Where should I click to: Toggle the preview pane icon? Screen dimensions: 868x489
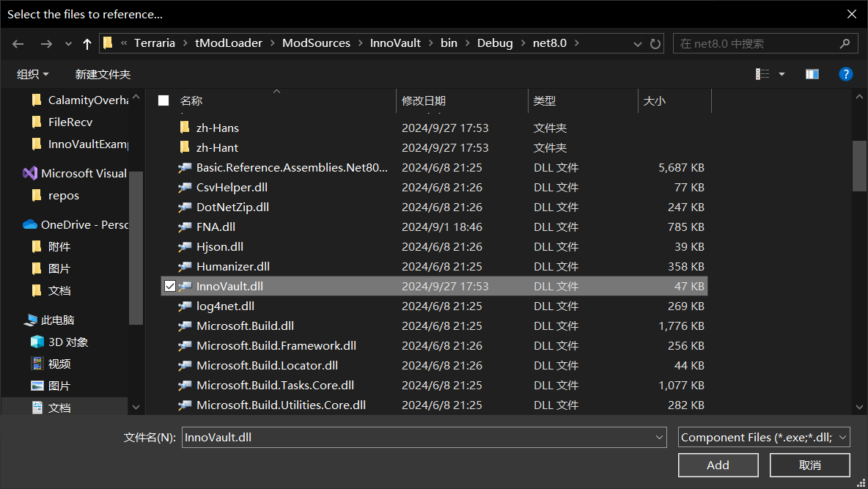pos(812,74)
